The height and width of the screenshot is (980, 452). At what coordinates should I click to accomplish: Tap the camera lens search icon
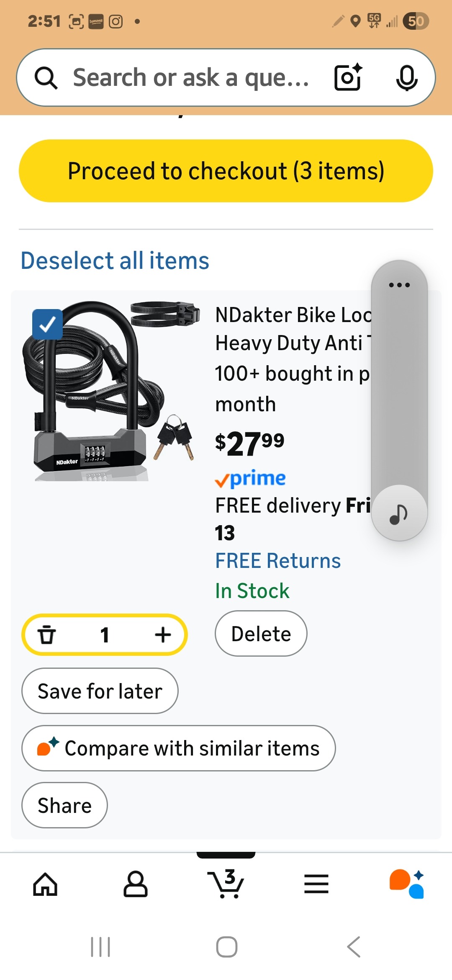[347, 77]
